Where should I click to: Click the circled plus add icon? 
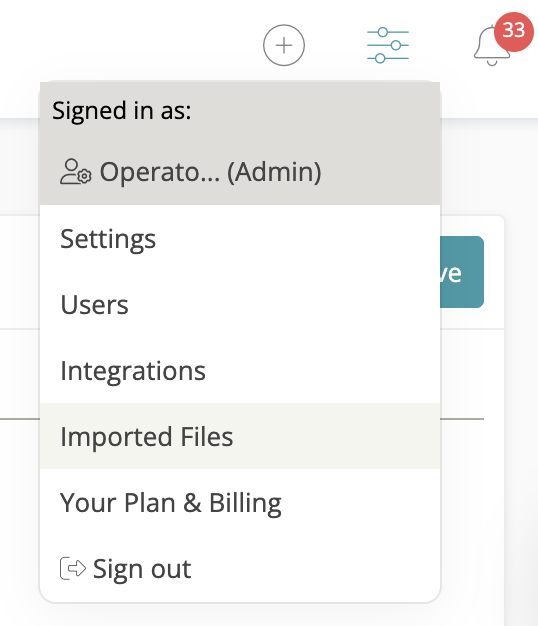[284, 45]
